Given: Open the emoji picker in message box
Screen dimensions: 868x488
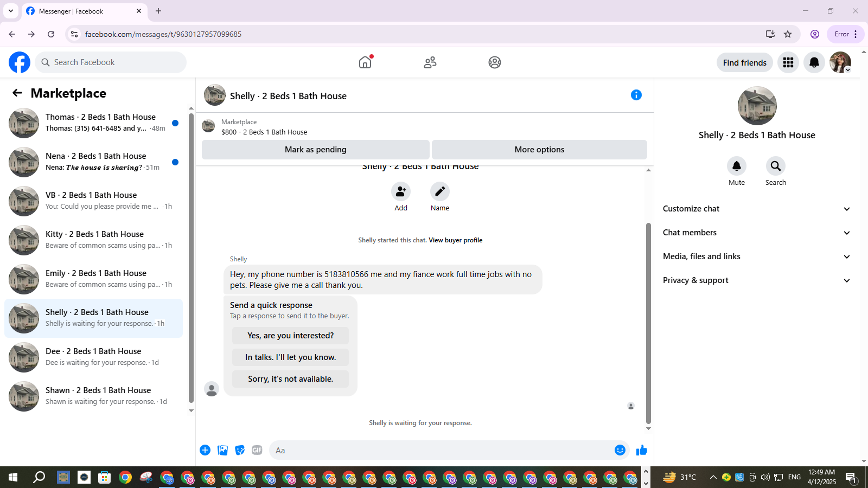Looking at the screenshot, I should (620, 450).
